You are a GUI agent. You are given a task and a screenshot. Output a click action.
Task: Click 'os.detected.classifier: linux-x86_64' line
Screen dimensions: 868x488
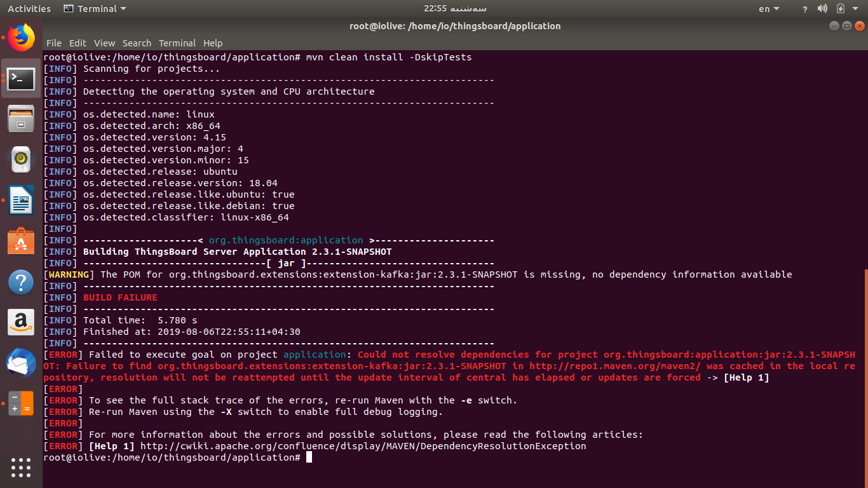186,217
